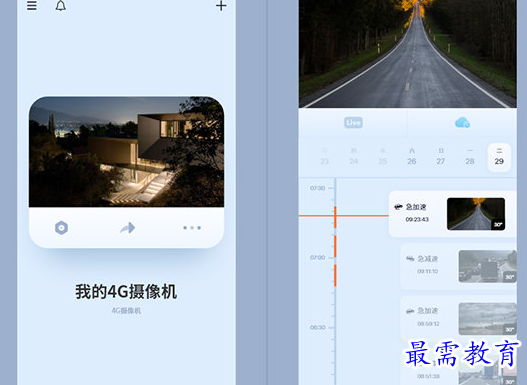Jump to 07:00 on the timeline

tap(317, 257)
